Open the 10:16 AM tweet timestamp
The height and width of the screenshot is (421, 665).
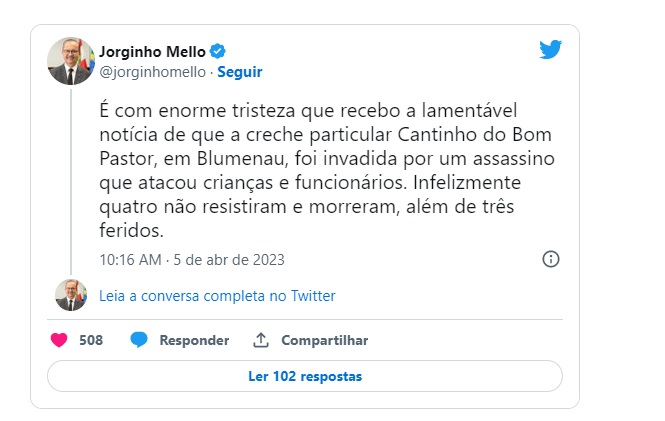tap(192, 259)
